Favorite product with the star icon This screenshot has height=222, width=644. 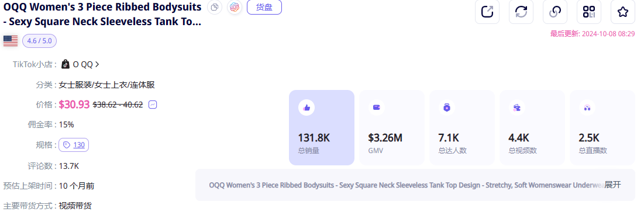point(622,12)
